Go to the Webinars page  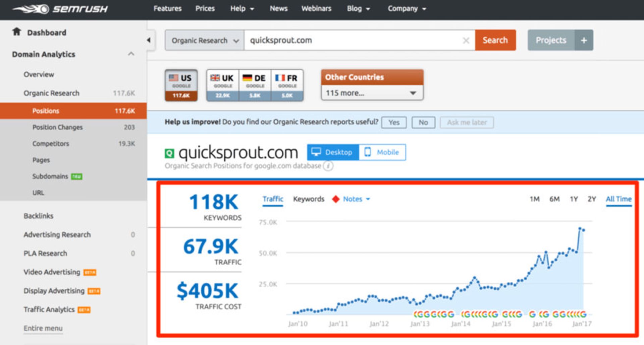tap(316, 9)
